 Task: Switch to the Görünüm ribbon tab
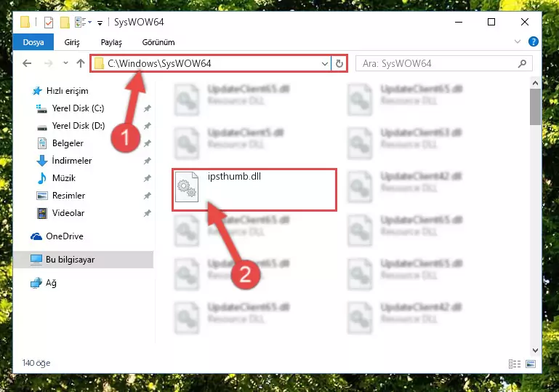click(158, 42)
